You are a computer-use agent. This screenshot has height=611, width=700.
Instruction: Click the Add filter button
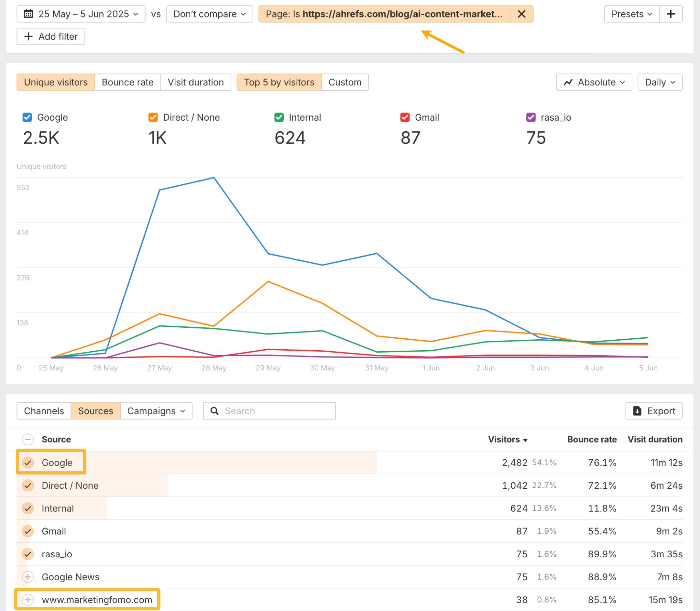click(50, 36)
